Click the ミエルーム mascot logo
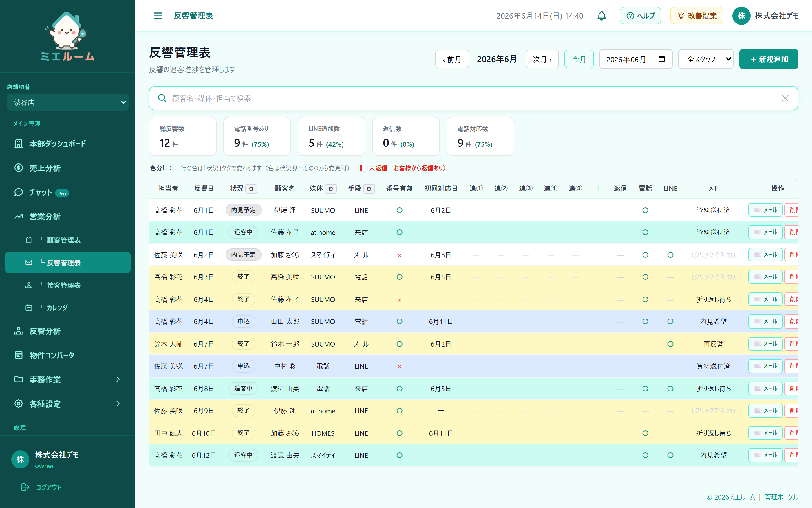This screenshot has width=812, height=508. [x=67, y=36]
